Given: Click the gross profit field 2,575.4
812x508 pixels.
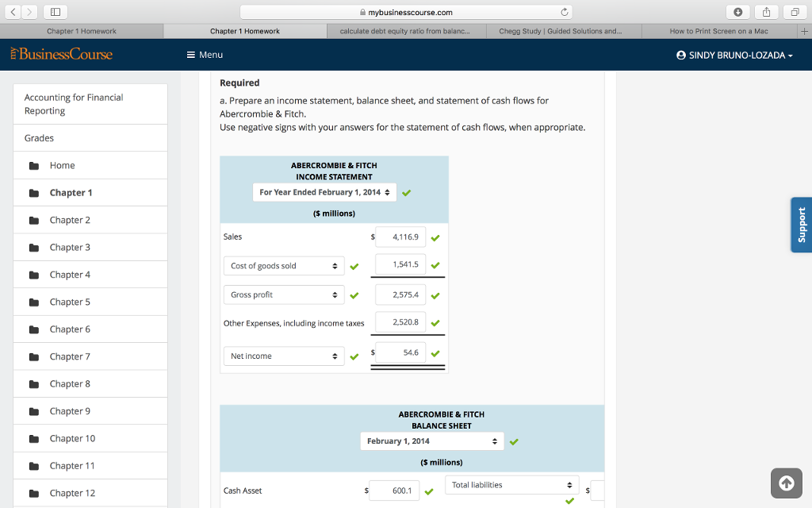Looking at the screenshot, I should point(400,295).
